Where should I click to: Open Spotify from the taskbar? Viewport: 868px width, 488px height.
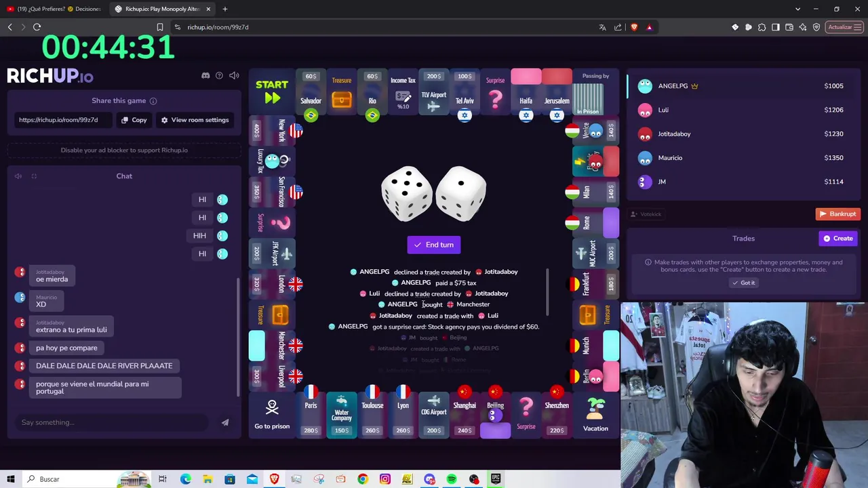coord(452,479)
